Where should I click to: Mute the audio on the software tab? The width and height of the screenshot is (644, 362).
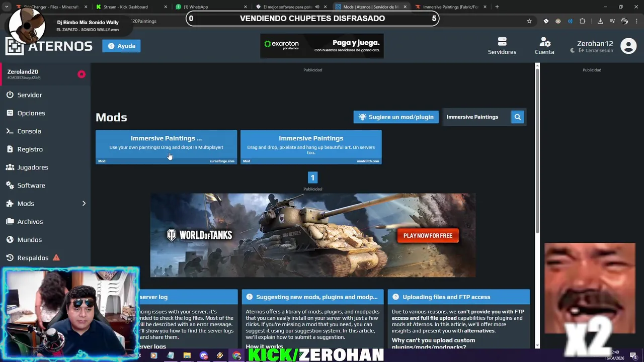tap(317, 7)
